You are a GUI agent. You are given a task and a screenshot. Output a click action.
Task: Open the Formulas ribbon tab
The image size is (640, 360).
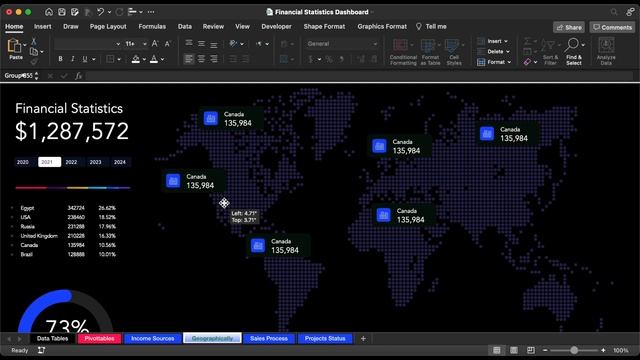point(152,27)
